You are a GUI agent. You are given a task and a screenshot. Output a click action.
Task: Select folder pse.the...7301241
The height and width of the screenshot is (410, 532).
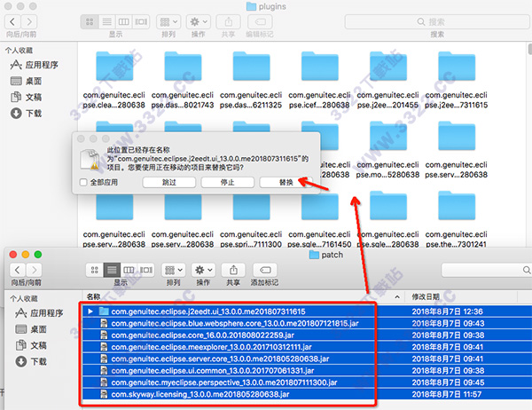click(457, 219)
